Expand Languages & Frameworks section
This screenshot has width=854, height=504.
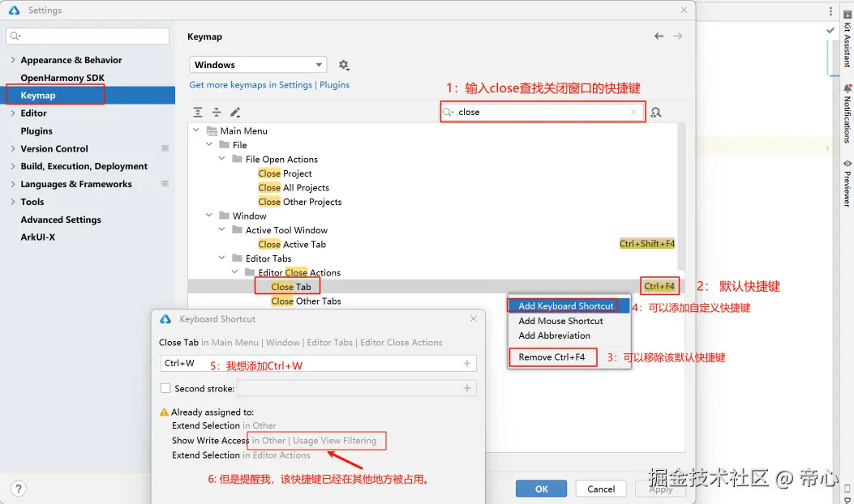(x=12, y=184)
